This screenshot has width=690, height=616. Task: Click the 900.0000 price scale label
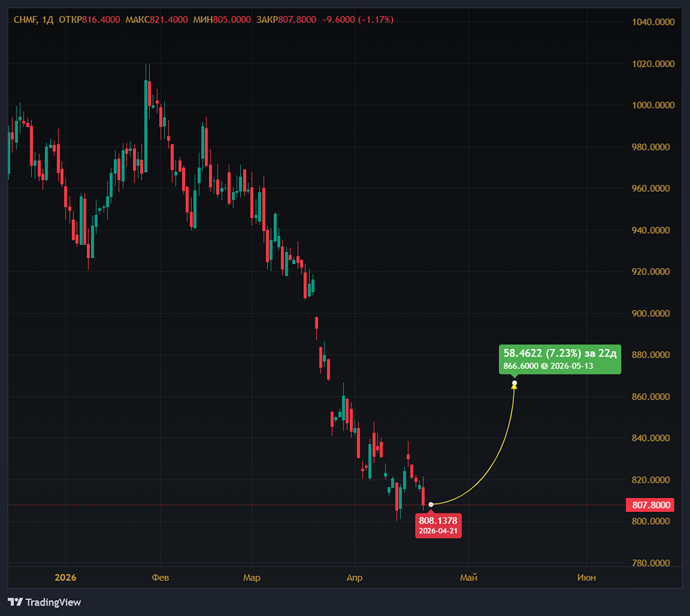click(651, 313)
